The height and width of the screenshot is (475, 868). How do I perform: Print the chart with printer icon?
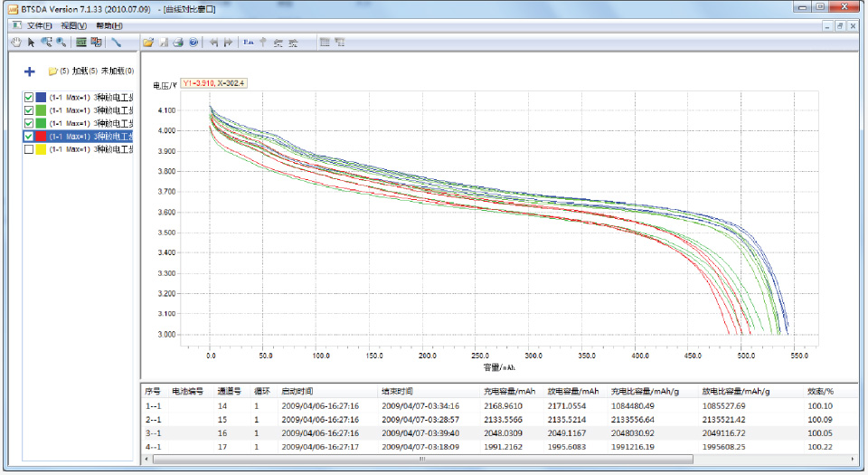(178, 43)
